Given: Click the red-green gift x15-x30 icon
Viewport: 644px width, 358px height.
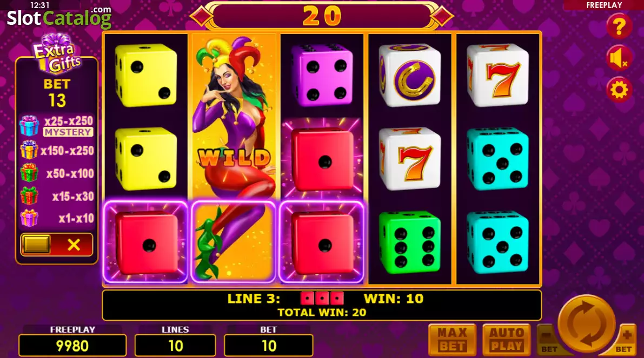Looking at the screenshot, I should tap(29, 195).
